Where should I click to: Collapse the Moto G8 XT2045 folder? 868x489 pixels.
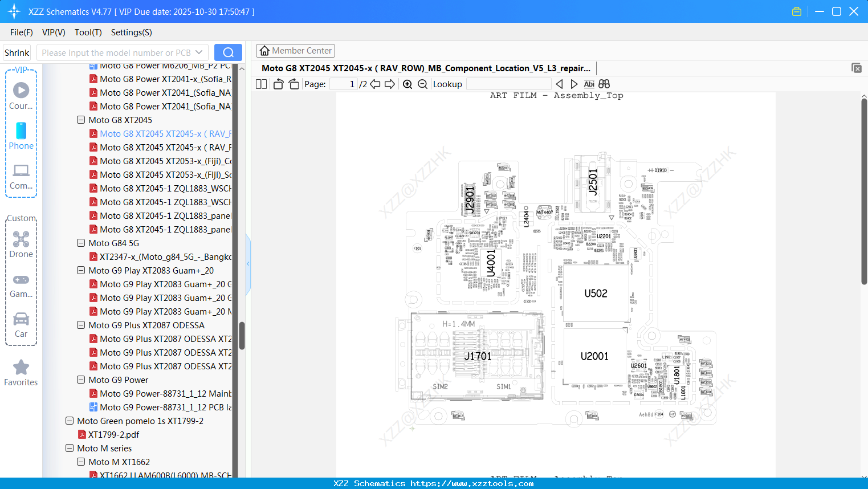click(x=81, y=120)
